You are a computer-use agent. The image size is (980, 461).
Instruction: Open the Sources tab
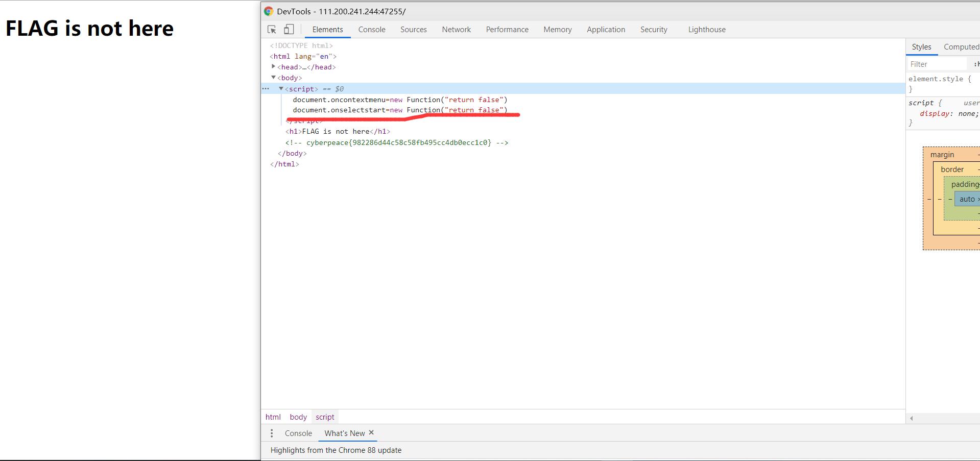(414, 30)
